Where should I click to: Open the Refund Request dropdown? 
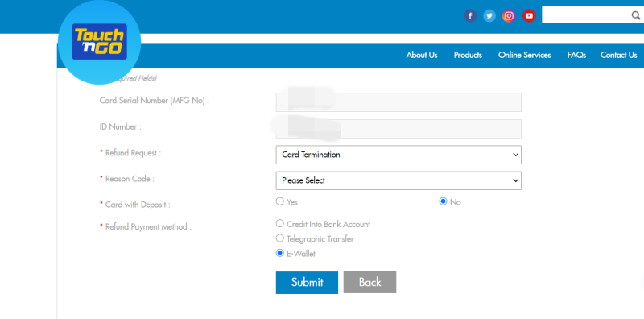[398, 155]
